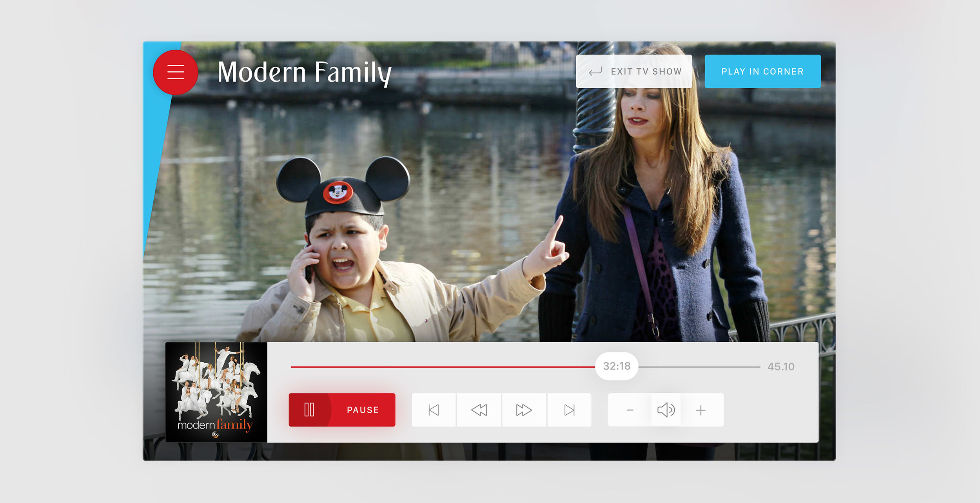Skip to the next episode

coord(569,410)
